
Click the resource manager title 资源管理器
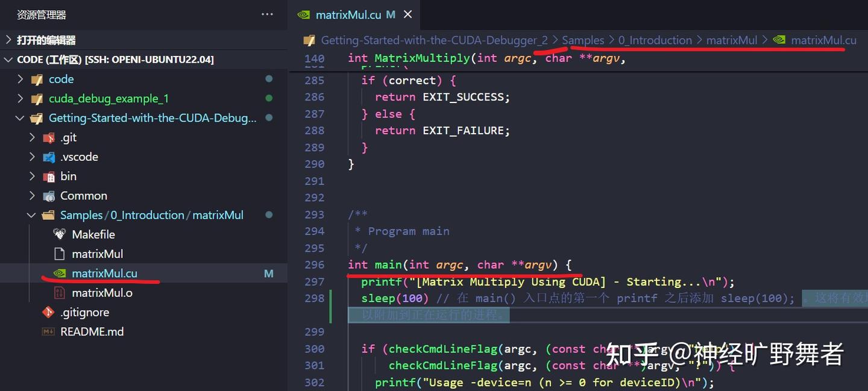(42, 14)
